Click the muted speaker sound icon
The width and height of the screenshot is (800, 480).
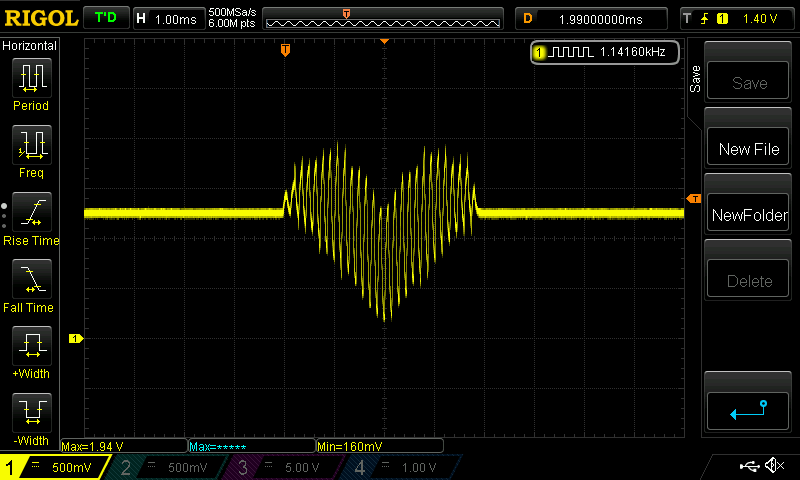tap(774, 465)
